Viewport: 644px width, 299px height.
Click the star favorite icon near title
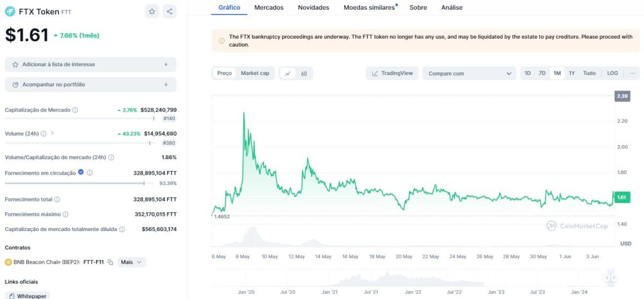pos(152,11)
